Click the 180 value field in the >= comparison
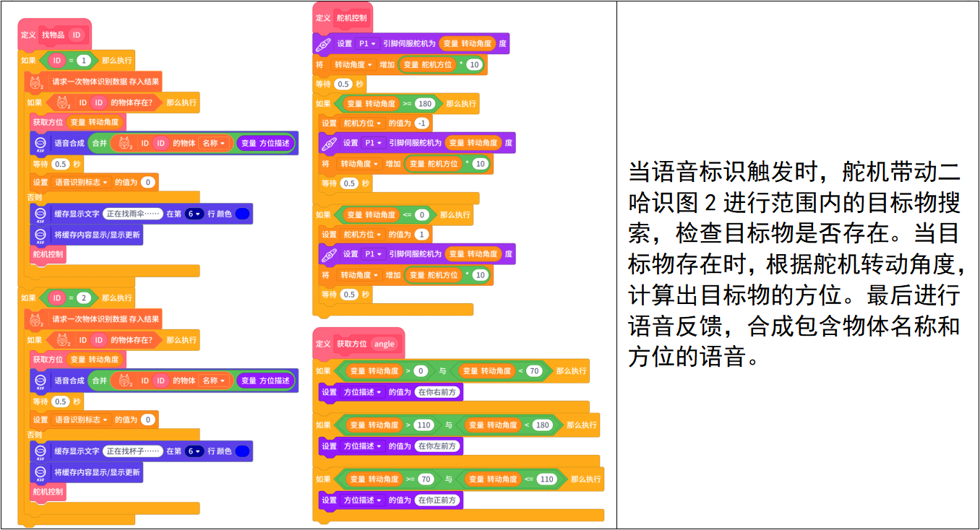Screen dimensions: 980x530 (425, 103)
